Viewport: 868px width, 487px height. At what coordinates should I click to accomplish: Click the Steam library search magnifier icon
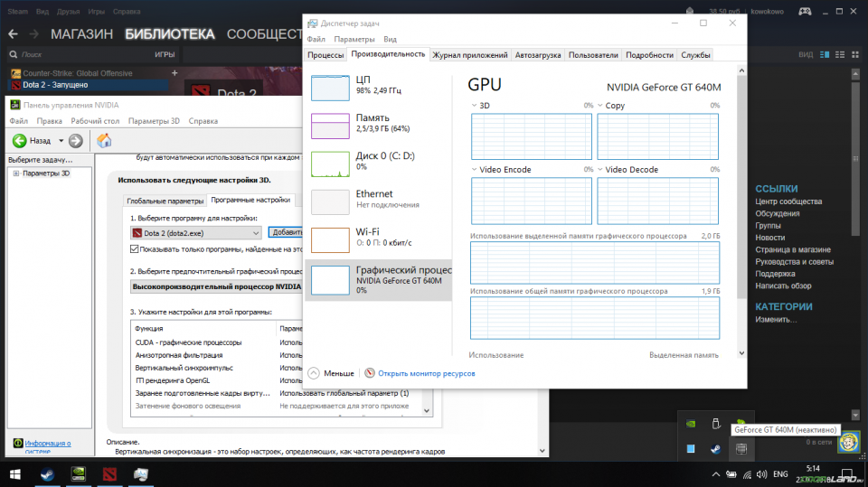tap(14, 55)
